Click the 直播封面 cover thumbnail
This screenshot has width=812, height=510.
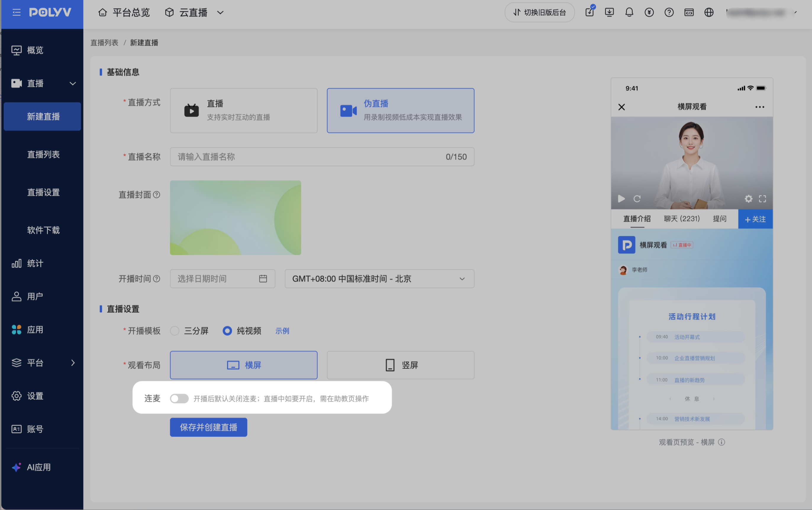coord(236,218)
